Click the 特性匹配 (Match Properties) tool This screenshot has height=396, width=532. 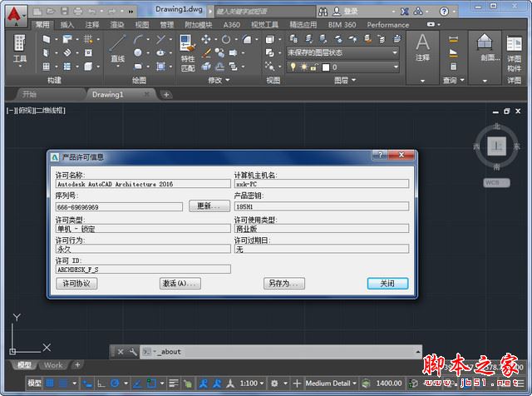click(188, 52)
